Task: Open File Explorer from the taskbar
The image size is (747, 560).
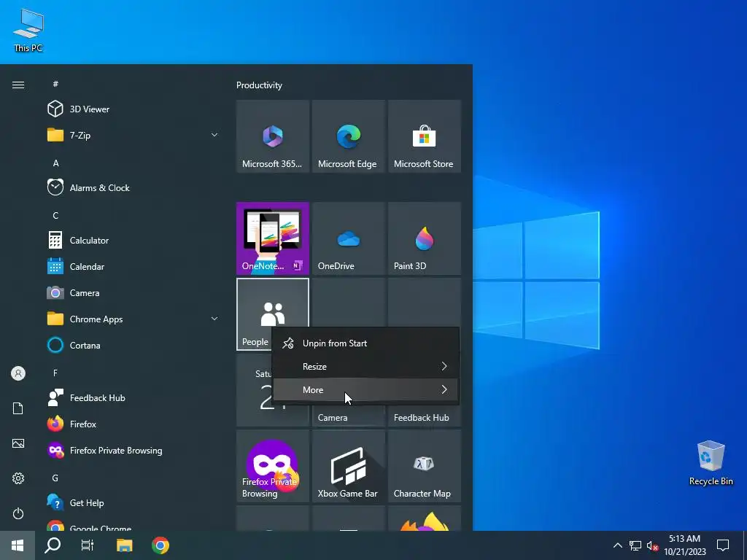Action: click(x=124, y=545)
